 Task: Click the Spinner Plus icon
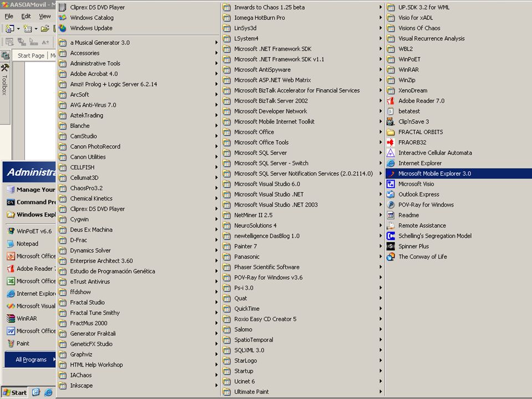[391, 246]
